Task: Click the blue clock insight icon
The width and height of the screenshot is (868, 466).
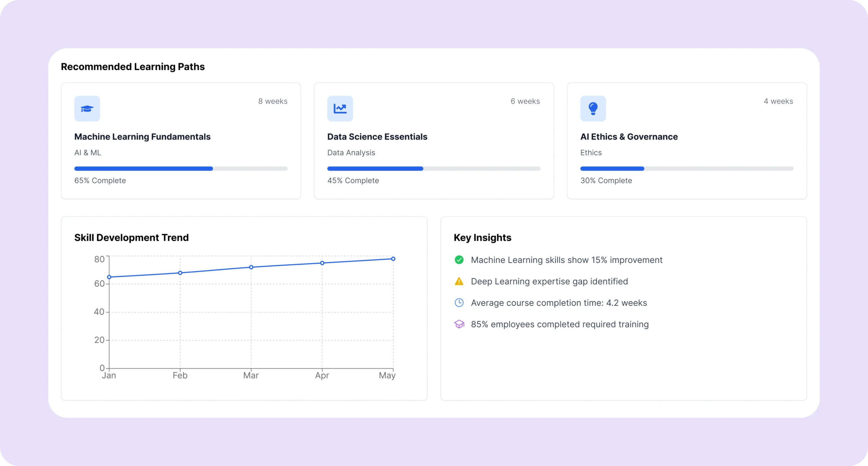Action: [x=459, y=303]
